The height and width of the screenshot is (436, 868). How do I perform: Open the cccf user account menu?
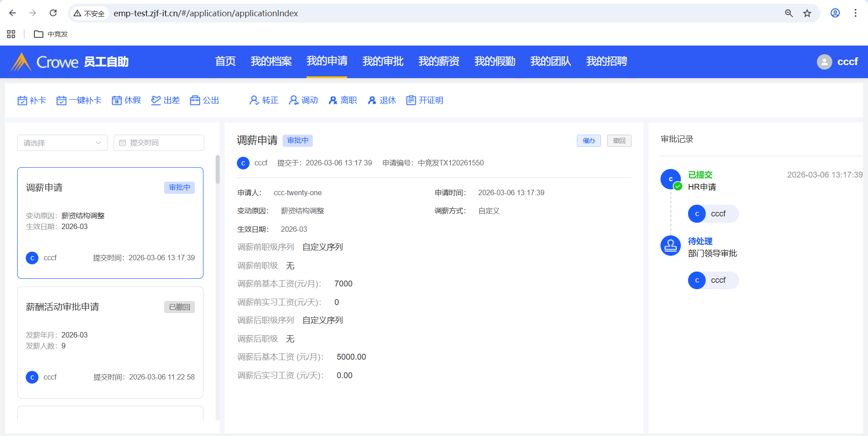pos(837,62)
